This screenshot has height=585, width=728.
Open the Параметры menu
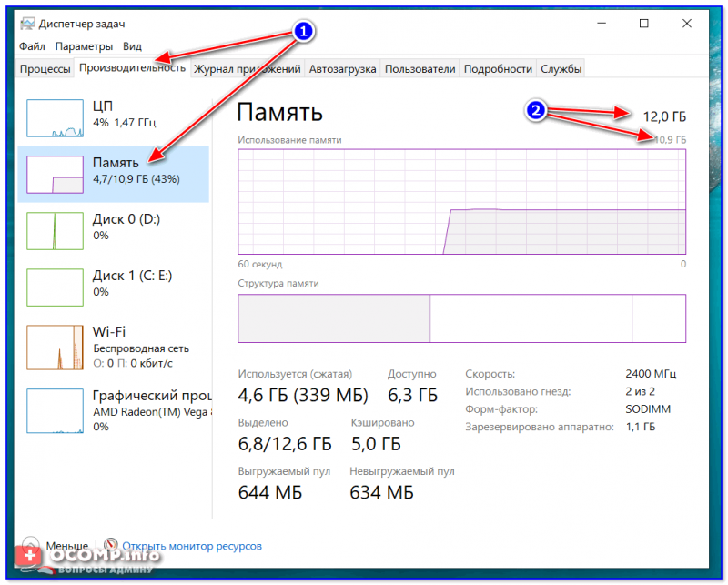[84, 46]
